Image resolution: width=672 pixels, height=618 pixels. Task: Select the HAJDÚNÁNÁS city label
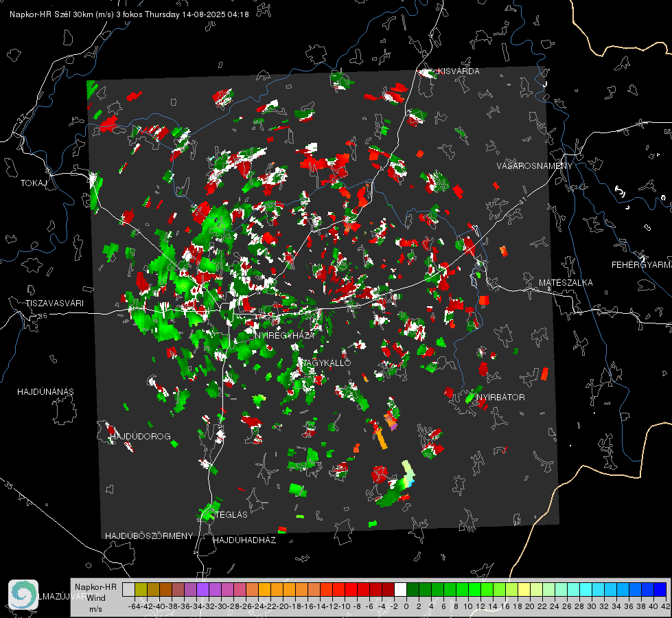(x=45, y=391)
